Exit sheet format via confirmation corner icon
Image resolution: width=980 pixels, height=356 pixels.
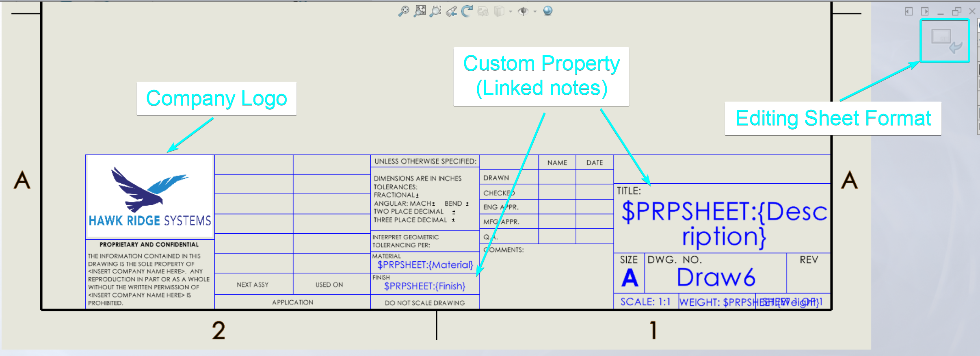point(945,41)
